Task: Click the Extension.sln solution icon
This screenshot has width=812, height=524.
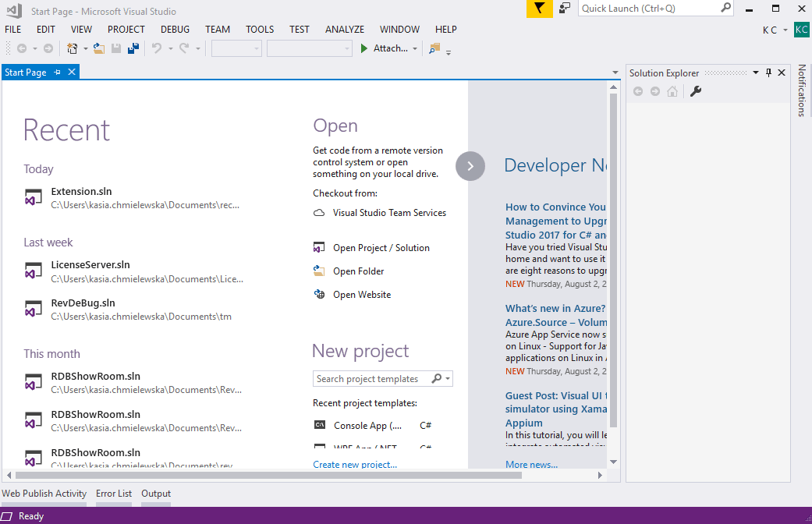Action: [34, 197]
